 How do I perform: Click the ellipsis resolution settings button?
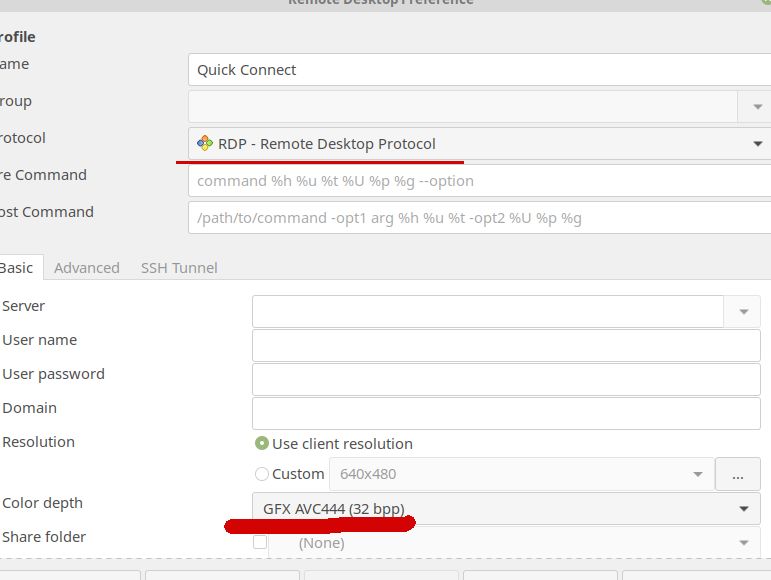click(x=738, y=474)
